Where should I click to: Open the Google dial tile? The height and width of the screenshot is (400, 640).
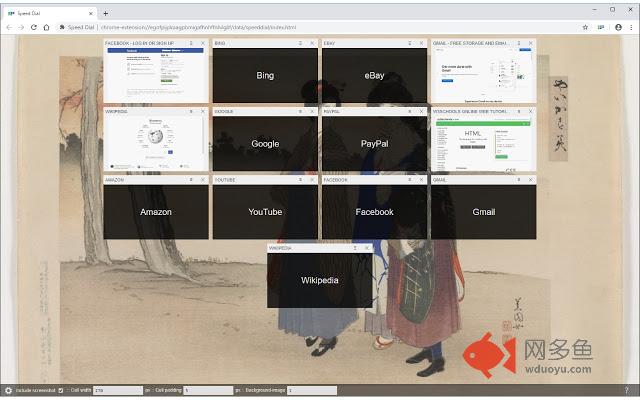coord(265,144)
